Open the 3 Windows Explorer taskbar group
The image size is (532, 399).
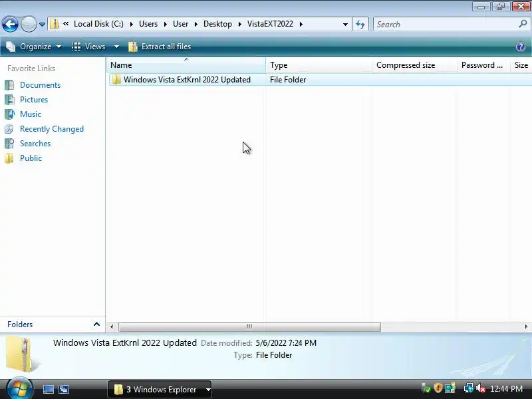[160, 389]
